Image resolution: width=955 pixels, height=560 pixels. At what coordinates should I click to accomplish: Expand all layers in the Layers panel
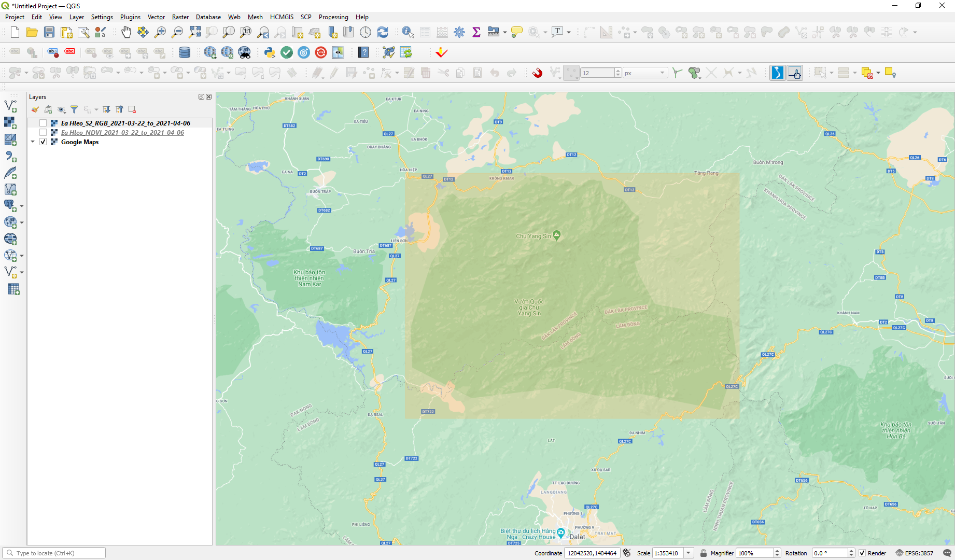tap(106, 109)
